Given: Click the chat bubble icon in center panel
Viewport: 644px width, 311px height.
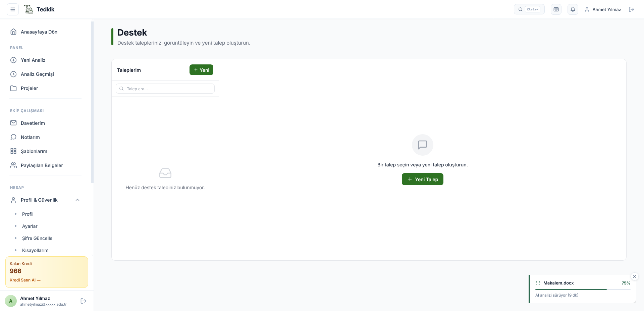Looking at the screenshot, I should point(423,145).
